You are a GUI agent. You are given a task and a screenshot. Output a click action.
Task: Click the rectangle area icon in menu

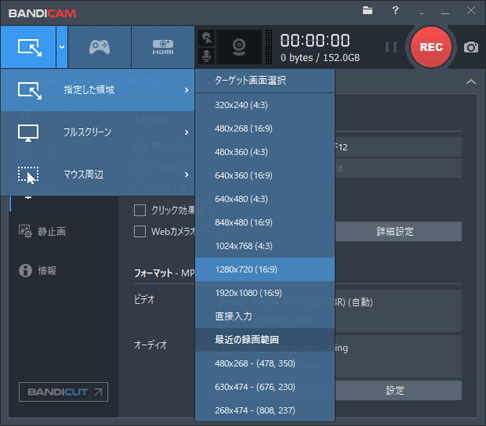[30, 90]
